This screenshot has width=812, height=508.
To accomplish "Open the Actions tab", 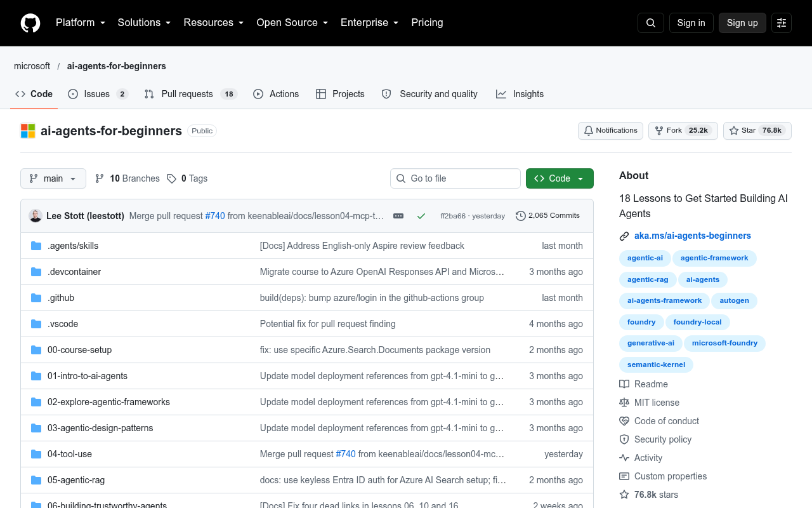I will click(276, 94).
